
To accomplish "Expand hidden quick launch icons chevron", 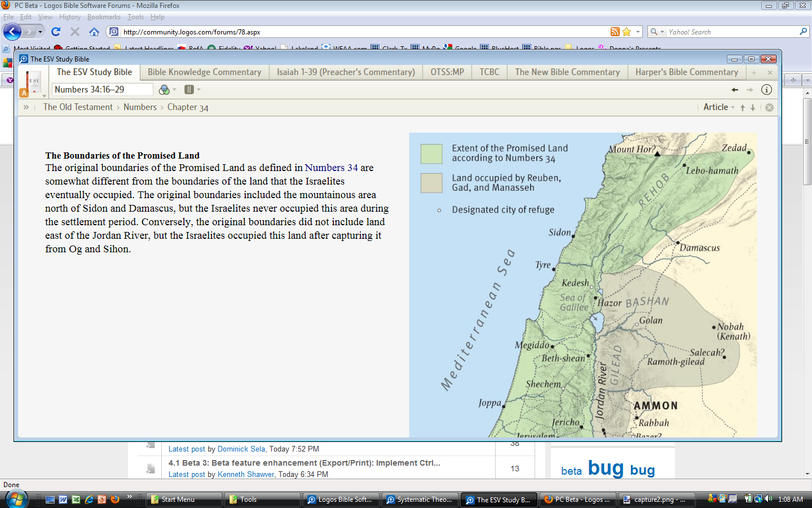I will click(129, 497).
